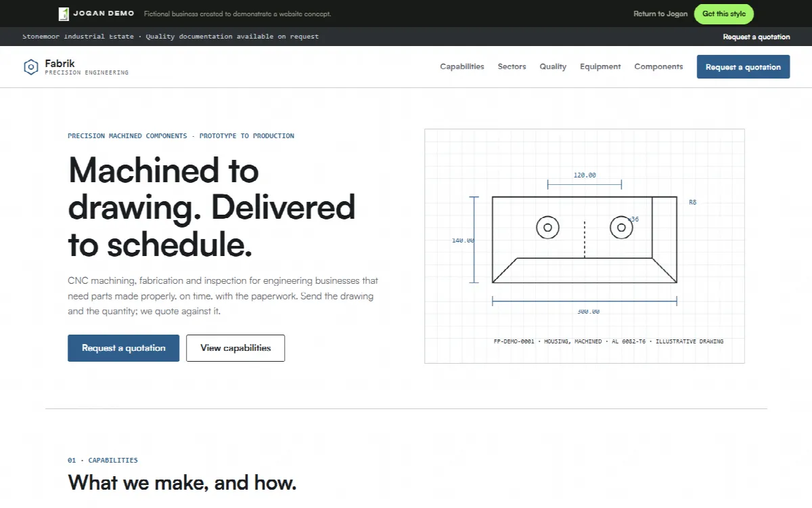The height and width of the screenshot is (508, 812).
Task: Click the hero Request a quotation button
Action: pos(123,347)
